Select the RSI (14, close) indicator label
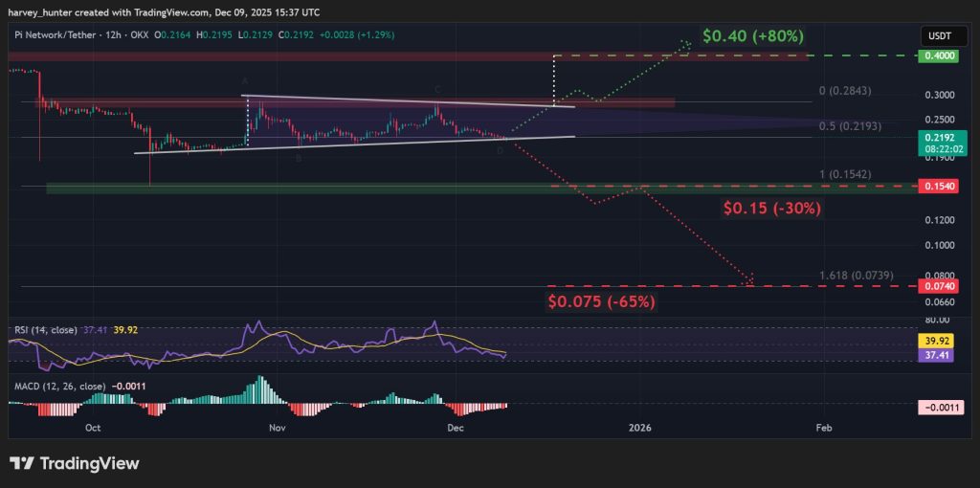The height and width of the screenshot is (488, 980). tap(45, 329)
